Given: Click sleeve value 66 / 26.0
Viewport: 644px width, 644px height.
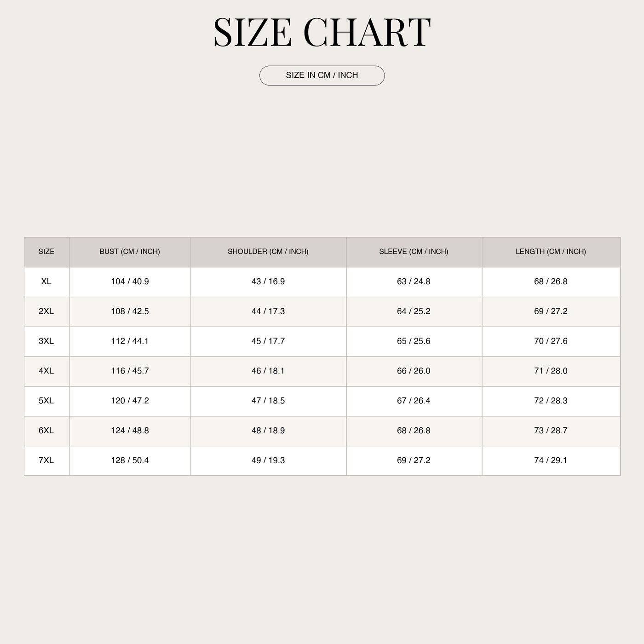Looking at the screenshot, I should (x=414, y=371).
